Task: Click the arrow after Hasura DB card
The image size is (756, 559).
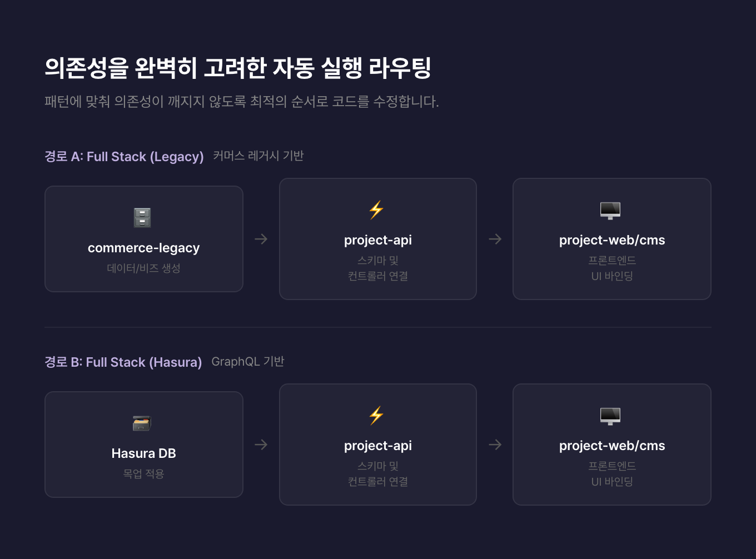Action: [x=261, y=445]
